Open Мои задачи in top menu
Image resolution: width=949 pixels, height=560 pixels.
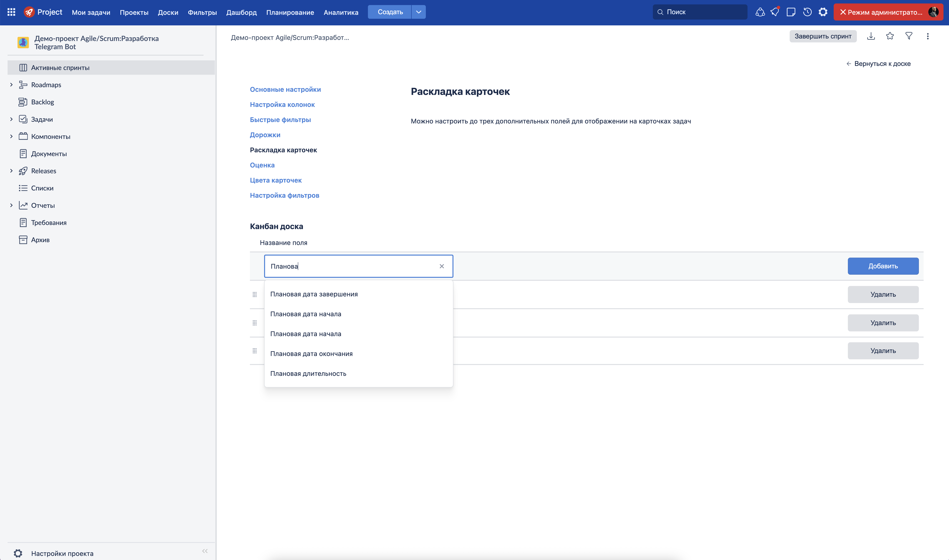(x=91, y=12)
